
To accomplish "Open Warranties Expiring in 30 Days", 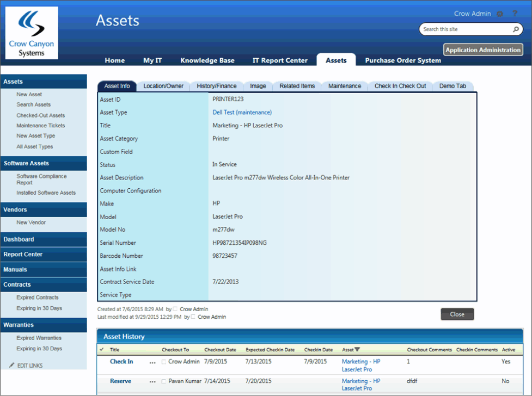I will [x=39, y=349].
